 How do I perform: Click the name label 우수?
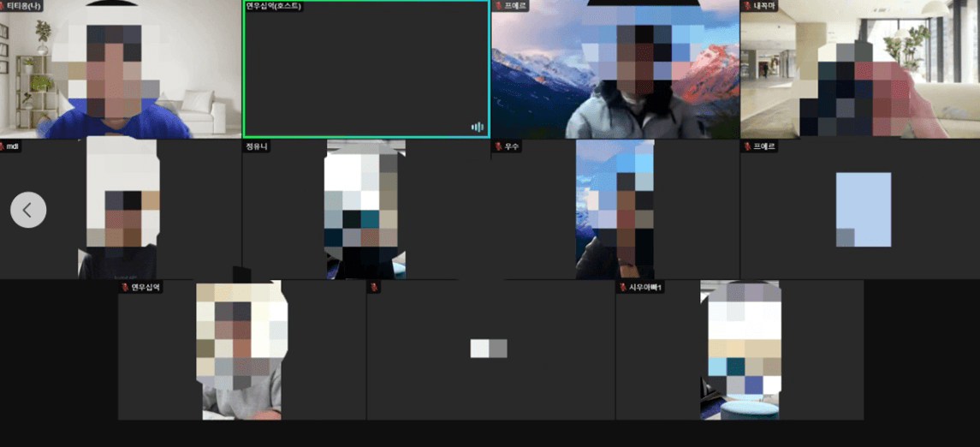point(512,146)
